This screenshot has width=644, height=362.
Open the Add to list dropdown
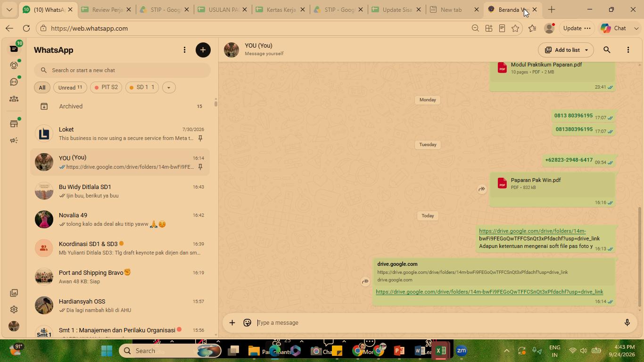click(566, 50)
